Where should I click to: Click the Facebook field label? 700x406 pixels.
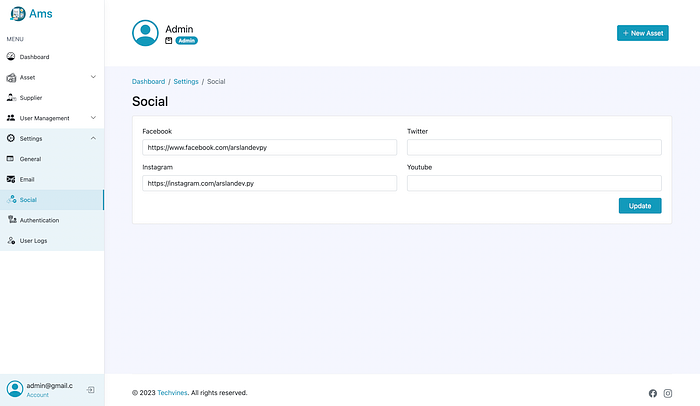tap(157, 131)
